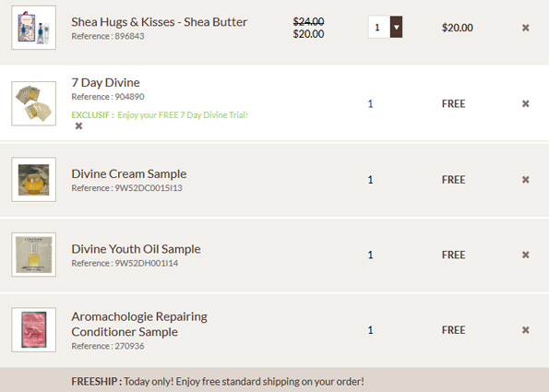The height and width of the screenshot is (392, 549).
Task: Open Divine Youth Oil Sample thumbnail
Action: pos(33,255)
